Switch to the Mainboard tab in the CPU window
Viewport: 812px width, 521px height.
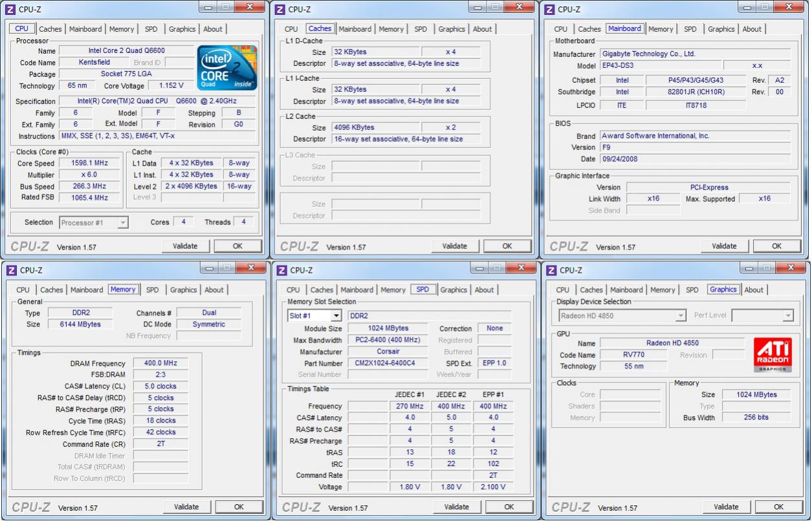click(85, 29)
